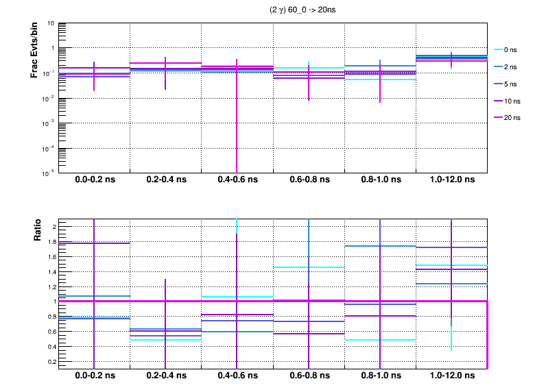Click the 2 ns legend color line
Screen dimensions: 546x392
[497, 66]
